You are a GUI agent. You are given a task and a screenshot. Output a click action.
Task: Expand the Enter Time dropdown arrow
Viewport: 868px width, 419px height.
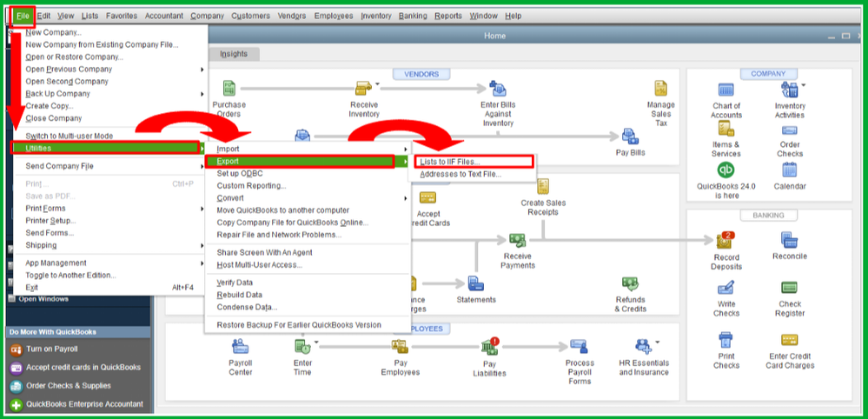click(x=316, y=343)
